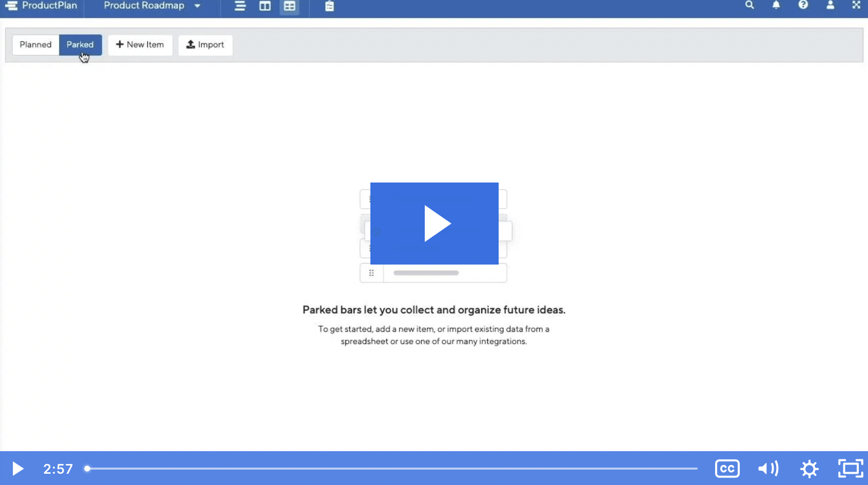The width and height of the screenshot is (868, 485).
Task: Click the 'To get started, add a new item' text
Action: tap(434, 335)
